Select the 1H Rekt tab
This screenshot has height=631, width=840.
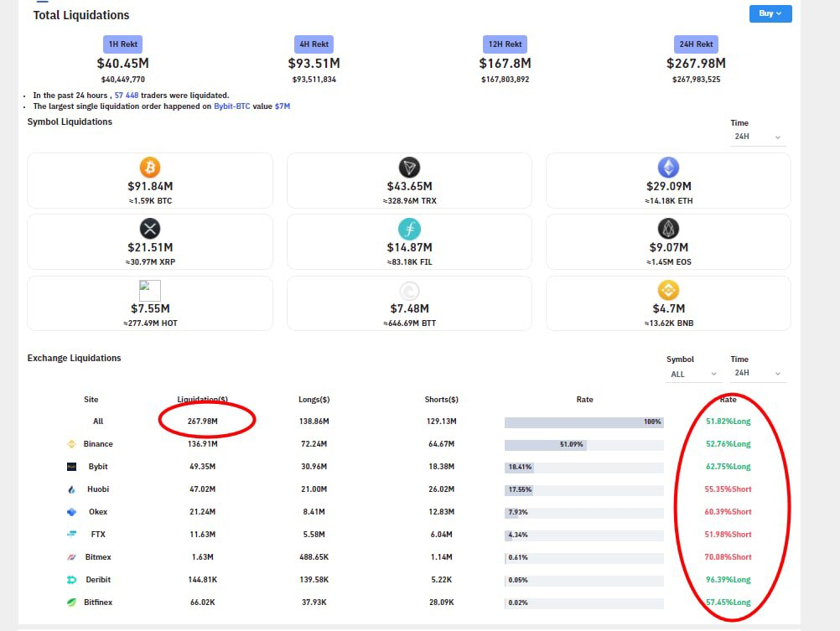[122, 44]
